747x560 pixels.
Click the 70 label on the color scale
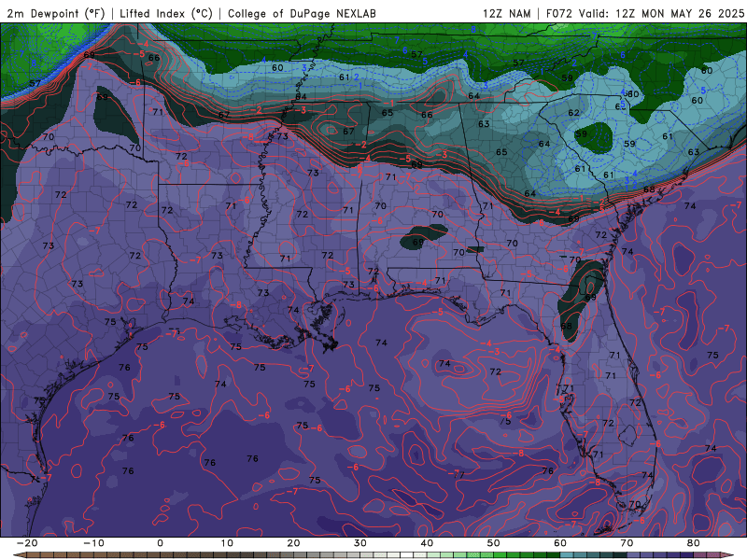(627, 543)
